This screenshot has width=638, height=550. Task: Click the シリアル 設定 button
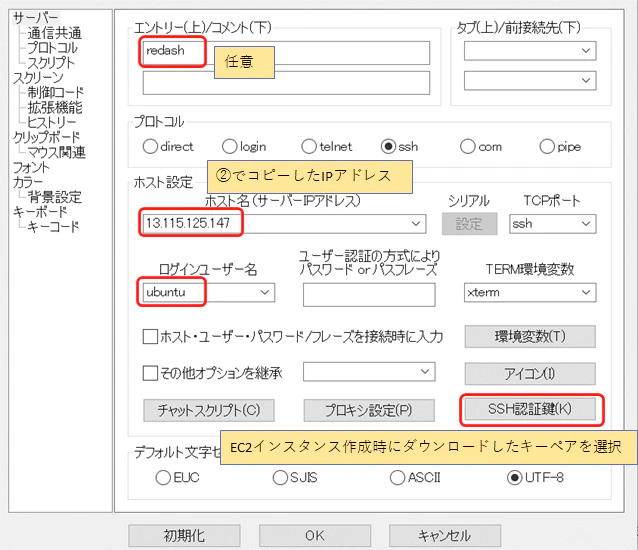[470, 224]
